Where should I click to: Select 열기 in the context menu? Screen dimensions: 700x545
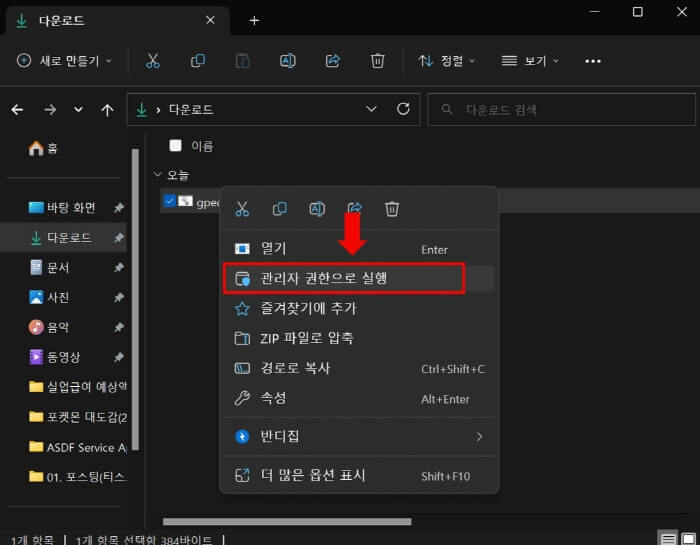pyautogui.click(x=360, y=249)
